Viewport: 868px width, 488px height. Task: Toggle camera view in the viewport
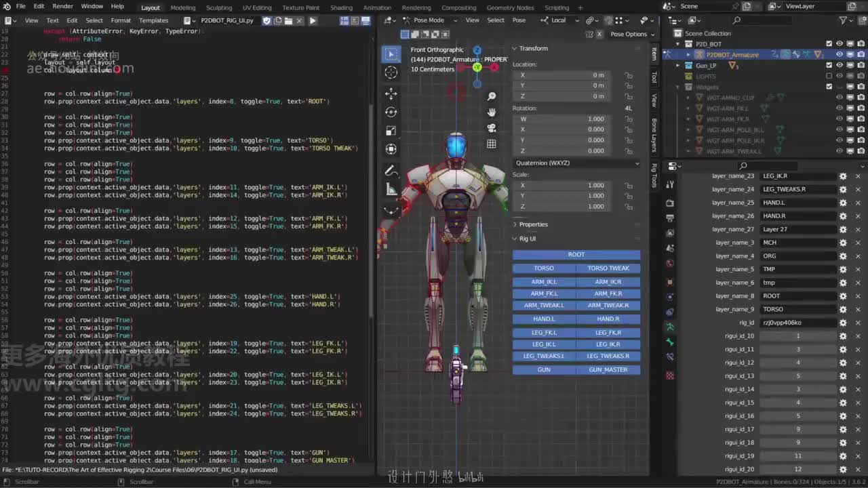click(x=492, y=127)
